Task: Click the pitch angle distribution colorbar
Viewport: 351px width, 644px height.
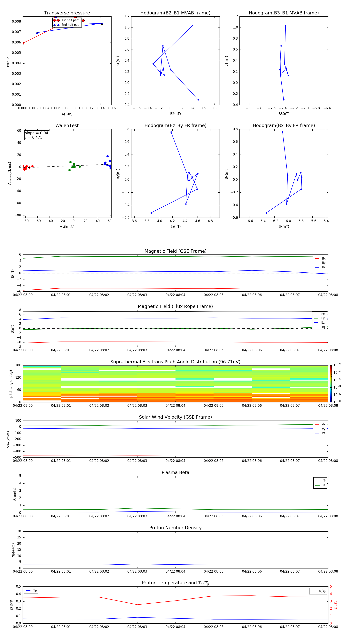Action: [x=331, y=384]
